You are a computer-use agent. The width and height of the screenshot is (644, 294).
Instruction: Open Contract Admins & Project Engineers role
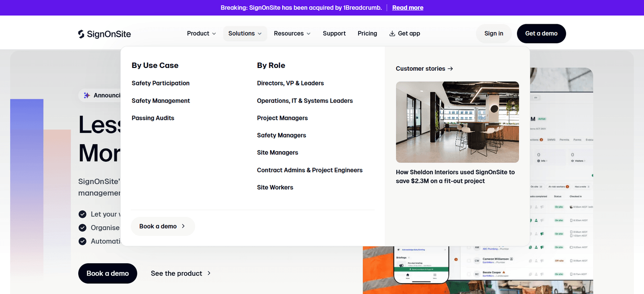[x=309, y=170]
